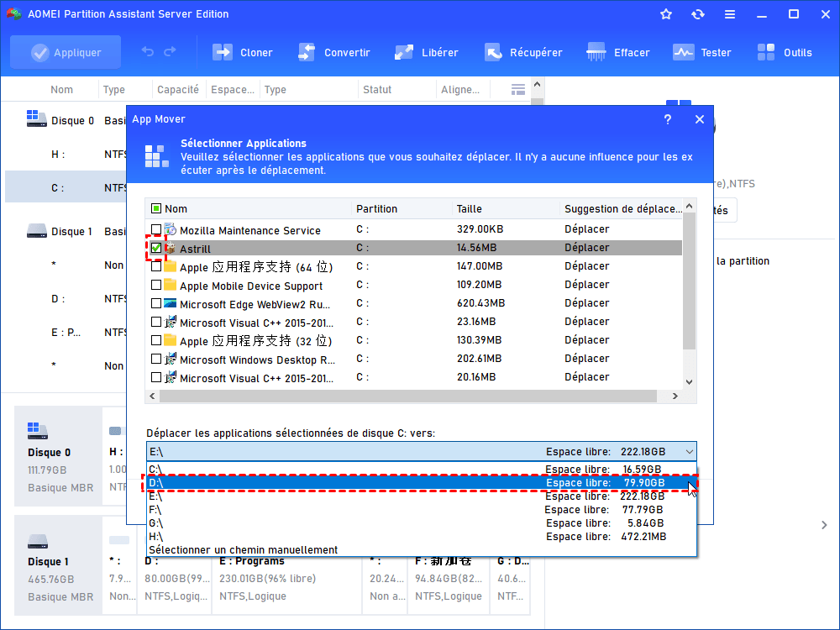Check Mozilla Maintenance Service checkbox
The image size is (840, 630).
point(156,229)
